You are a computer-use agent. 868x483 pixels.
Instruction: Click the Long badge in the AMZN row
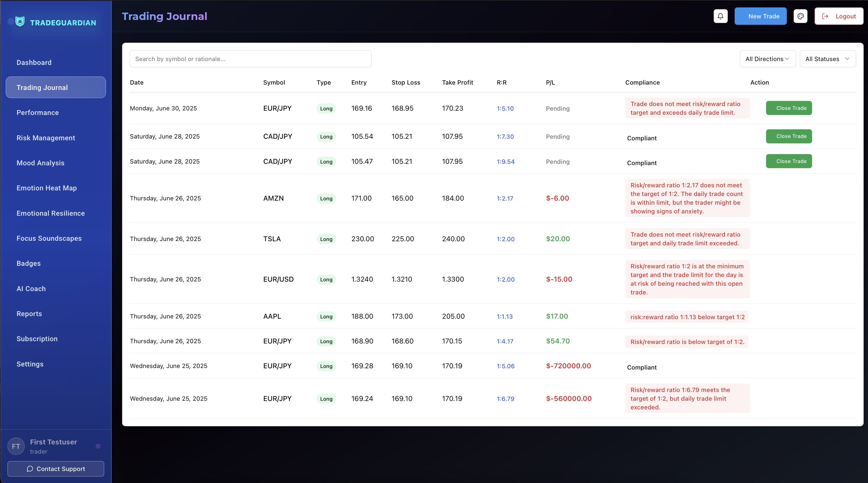pyautogui.click(x=326, y=199)
